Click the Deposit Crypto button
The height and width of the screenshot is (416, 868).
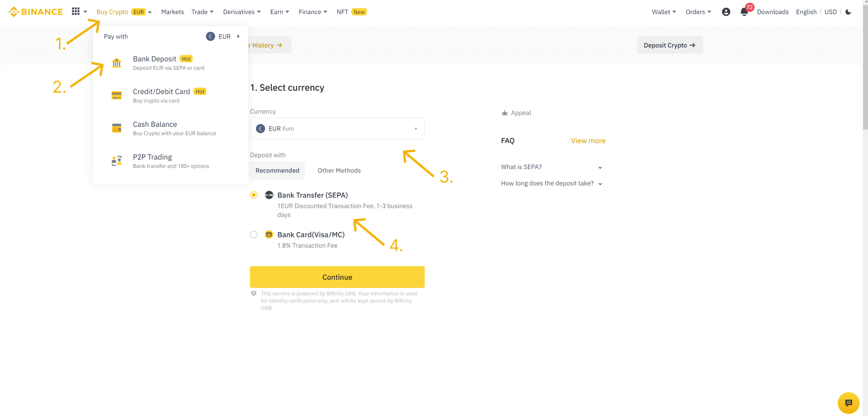click(669, 45)
